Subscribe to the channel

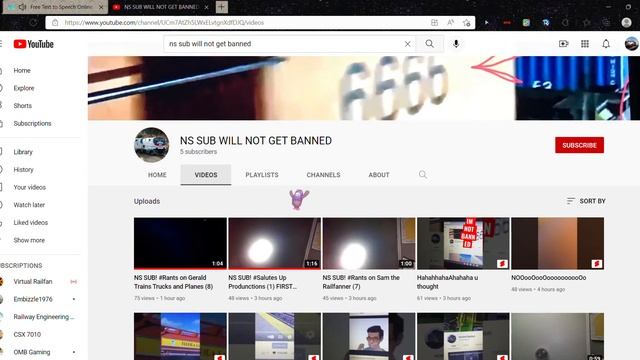pos(579,145)
